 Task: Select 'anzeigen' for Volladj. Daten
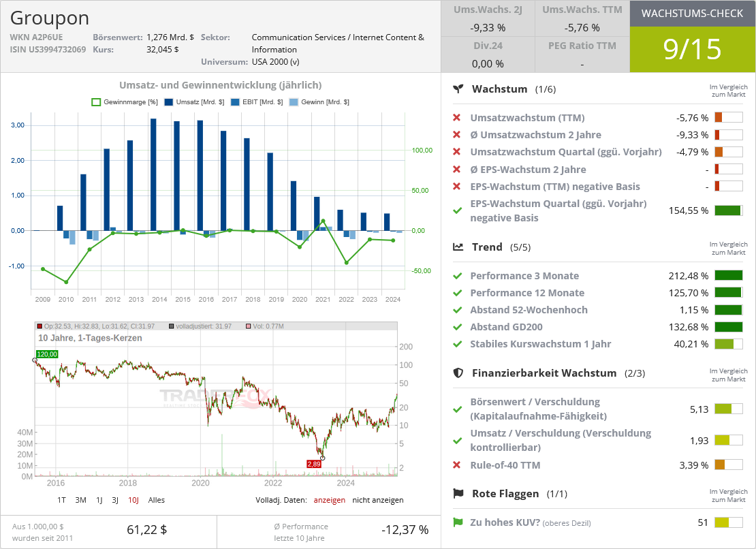330,500
